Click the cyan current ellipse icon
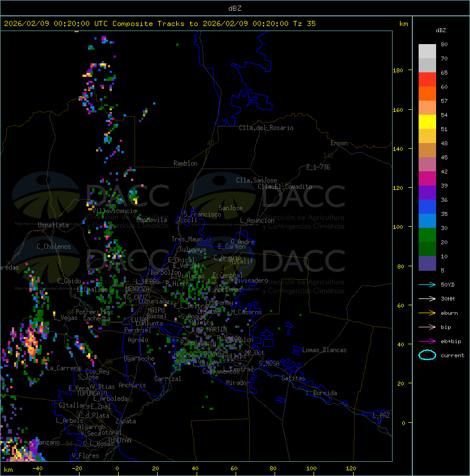Viewport: 470px width, 476px height. [427, 355]
